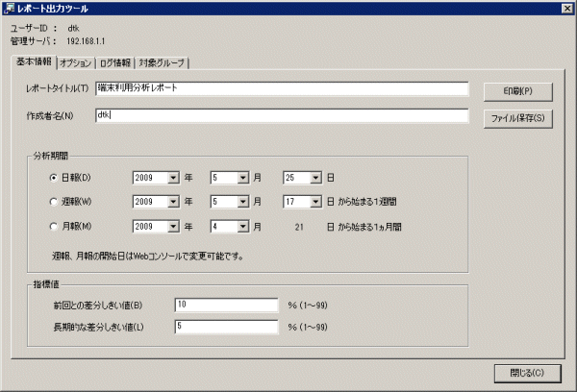The image size is (577, 392).
Task: Switch to the ログ情報 tab
Action: 115,63
